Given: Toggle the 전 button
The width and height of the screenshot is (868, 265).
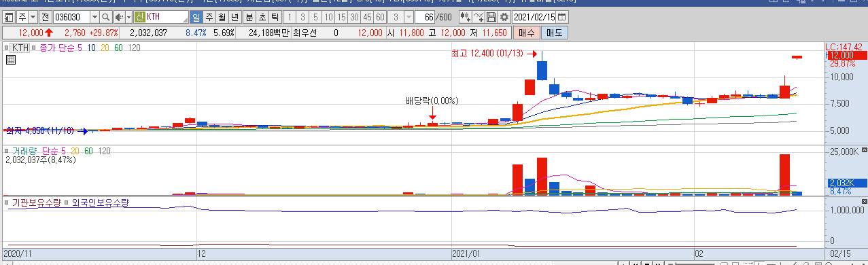Looking at the screenshot, I should [45, 17].
